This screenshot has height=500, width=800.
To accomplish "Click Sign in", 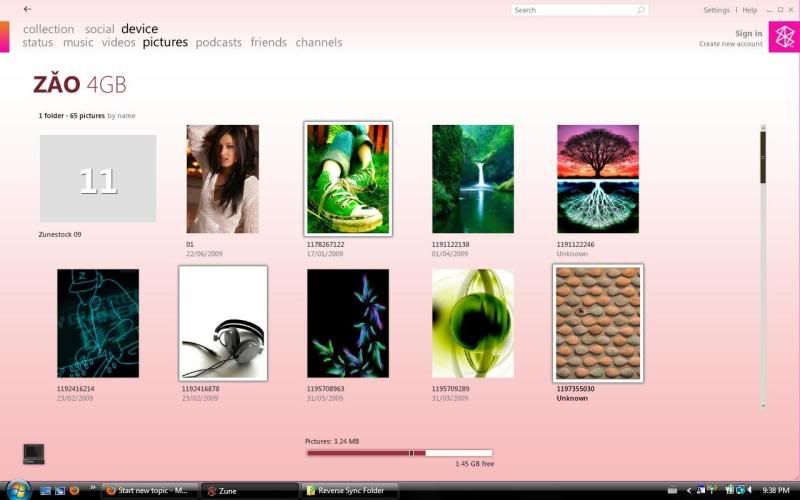I will pyautogui.click(x=748, y=33).
